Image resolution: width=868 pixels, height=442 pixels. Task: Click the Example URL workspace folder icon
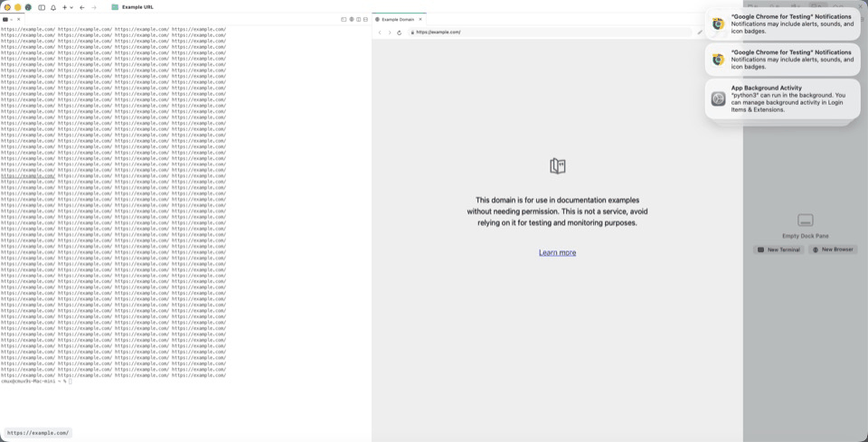click(x=115, y=7)
